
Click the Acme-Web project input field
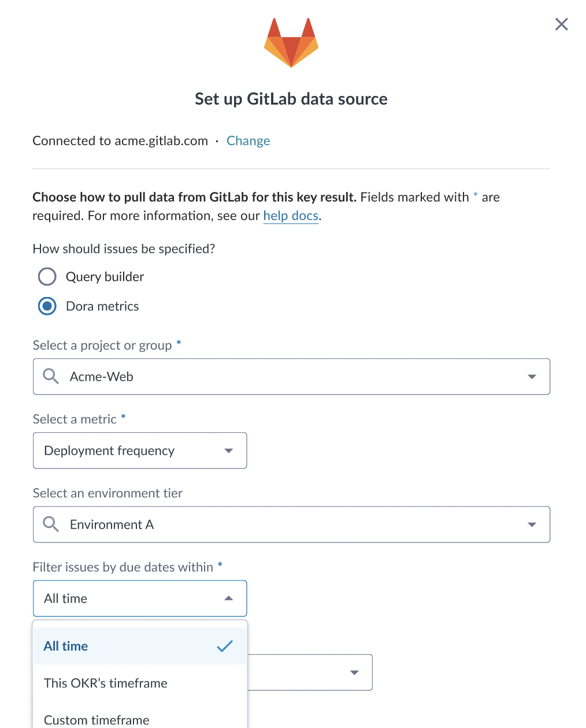[x=291, y=377]
